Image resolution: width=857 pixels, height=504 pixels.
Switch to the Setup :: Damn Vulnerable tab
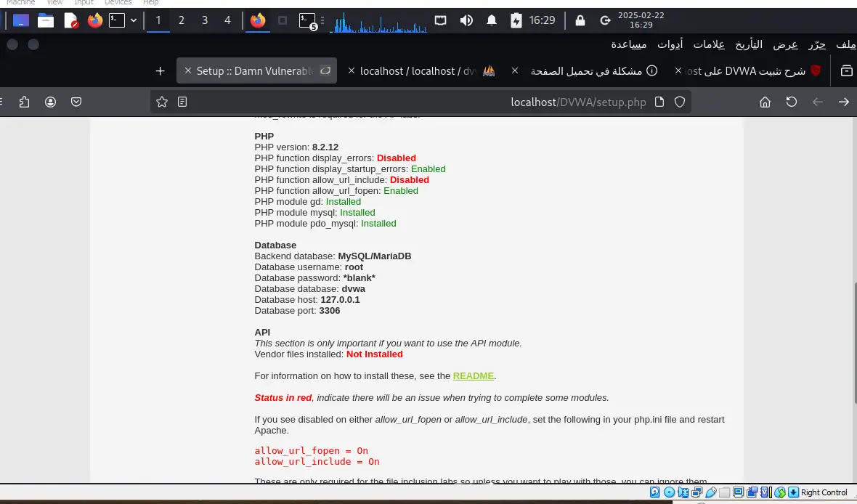tap(257, 71)
